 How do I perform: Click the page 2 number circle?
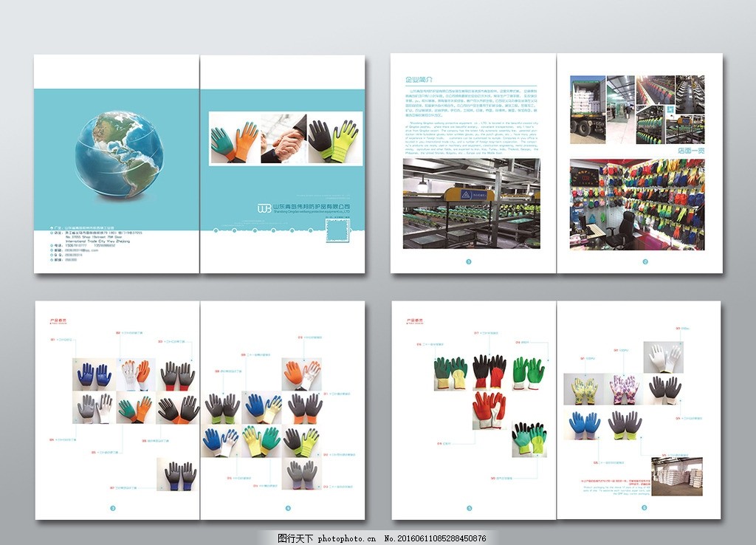click(x=645, y=261)
